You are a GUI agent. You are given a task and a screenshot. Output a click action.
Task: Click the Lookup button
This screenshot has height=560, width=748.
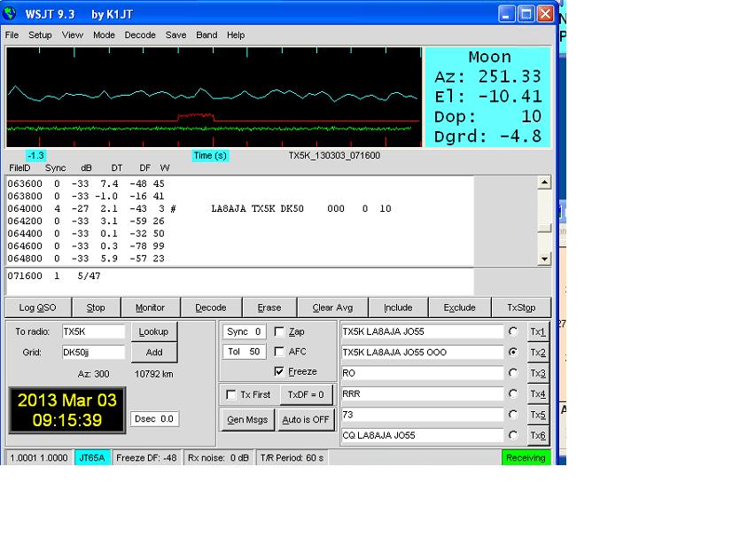pos(153,331)
